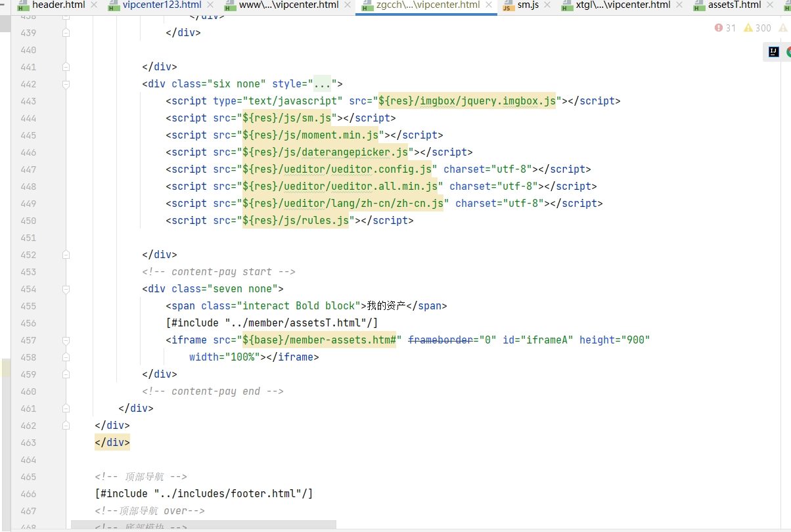Close the zgcch vipcenter.html tab
This screenshot has height=532, width=791.
coord(489,5)
